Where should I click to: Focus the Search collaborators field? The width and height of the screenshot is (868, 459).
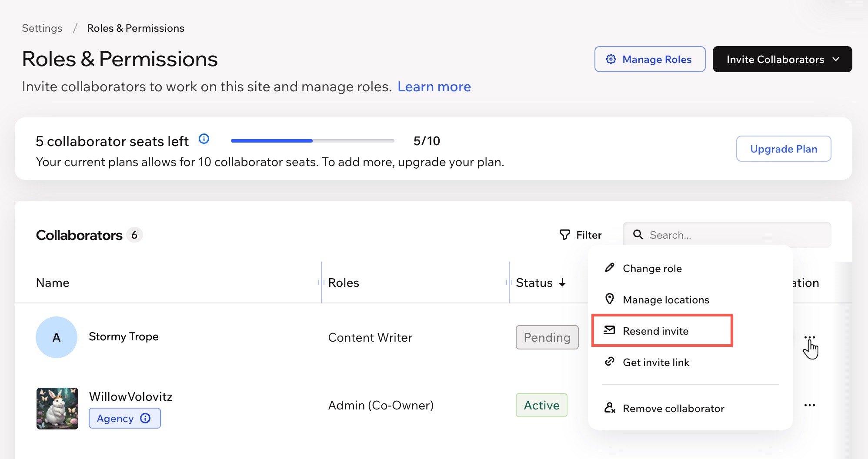tap(727, 235)
